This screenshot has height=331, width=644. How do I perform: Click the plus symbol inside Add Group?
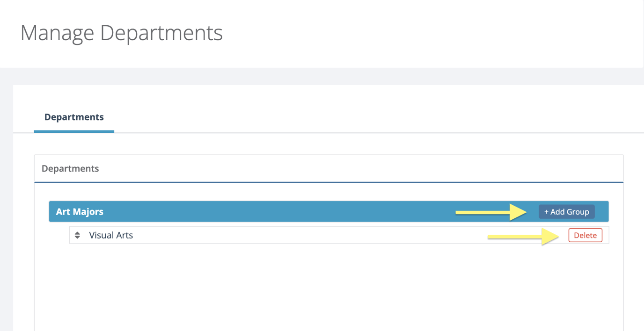(x=546, y=211)
